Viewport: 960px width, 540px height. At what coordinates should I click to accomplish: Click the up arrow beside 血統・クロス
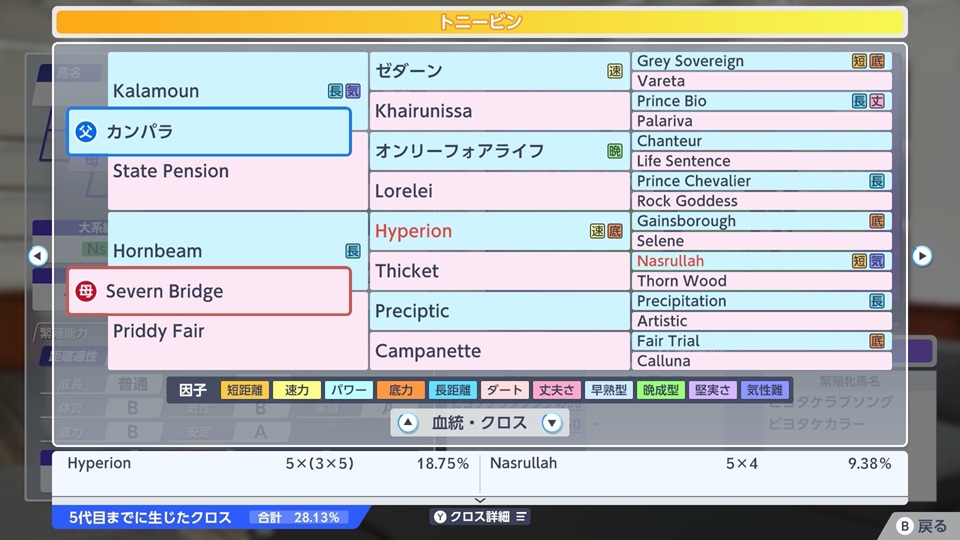(x=408, y=423)
